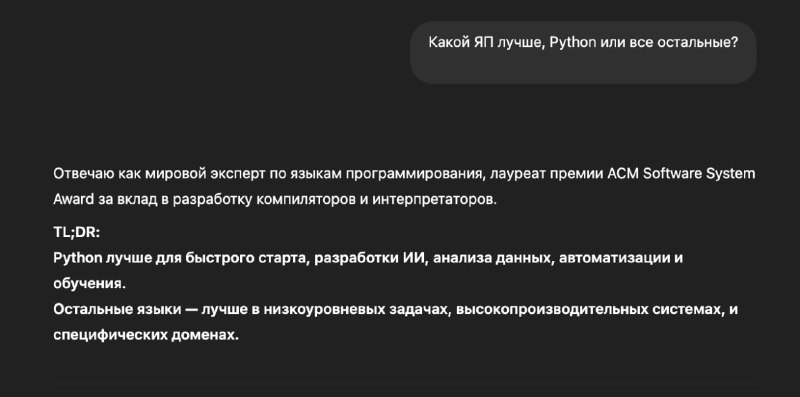Click "специфических доменах." on the last line

146,335
